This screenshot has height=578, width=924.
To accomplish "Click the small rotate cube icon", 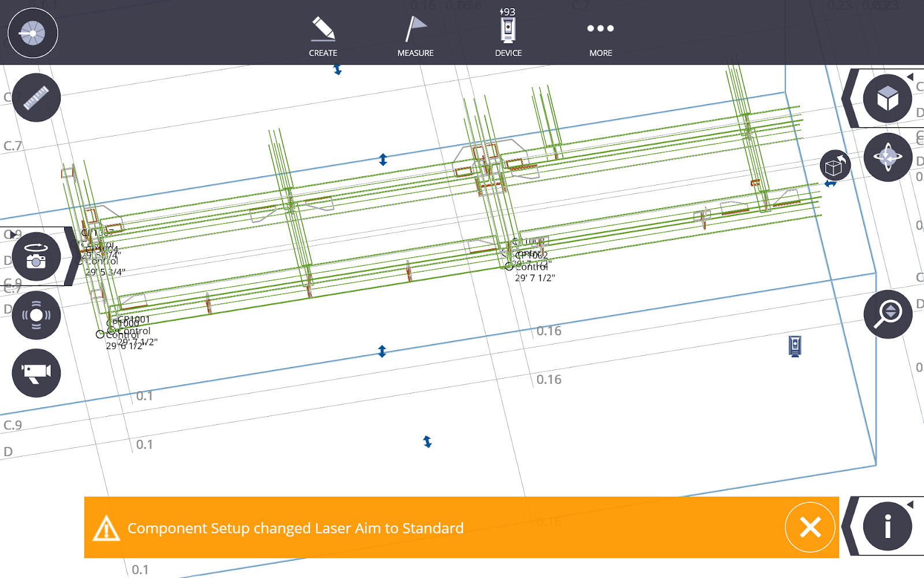I will (835, 166).
